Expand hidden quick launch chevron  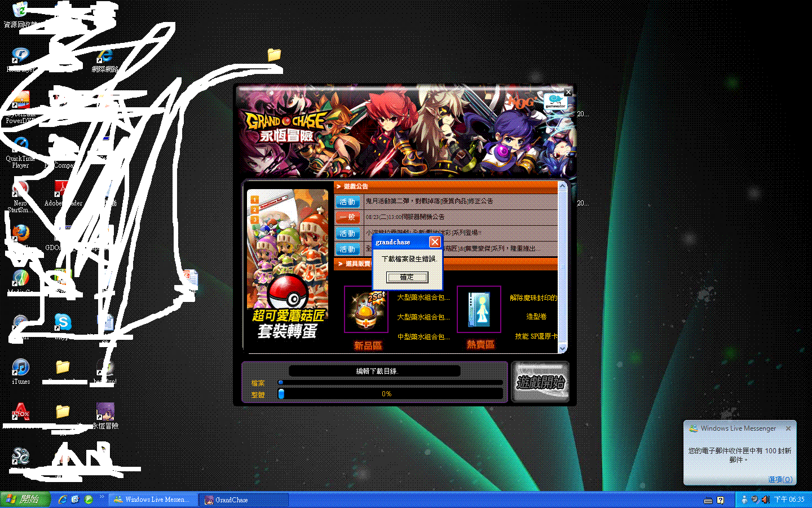click(102, 497)
